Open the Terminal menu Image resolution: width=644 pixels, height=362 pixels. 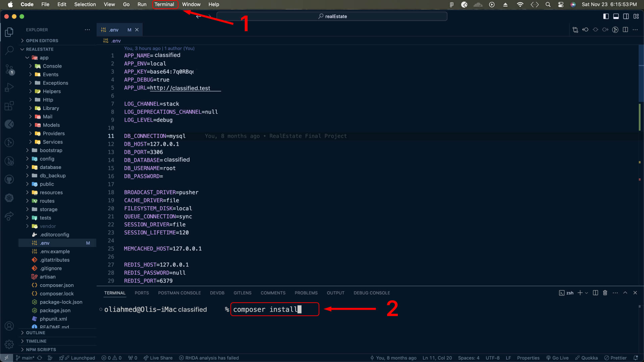tap(164, 4)
